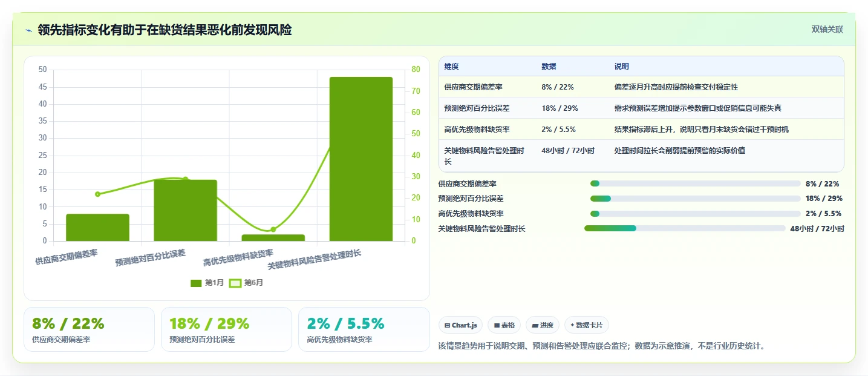Click the 预测绝对百分比误差 progress bar
The image size is (868, 376).
[x=696, y=199]
